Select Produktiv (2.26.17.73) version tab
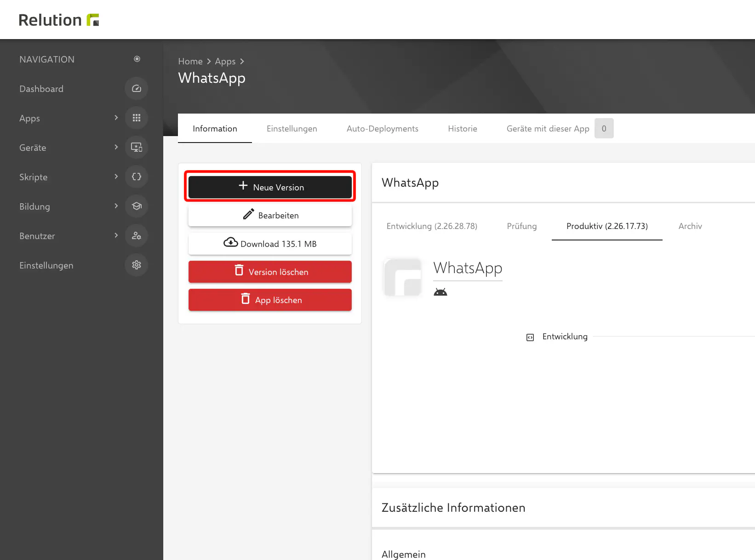This screenshot has width=755, height=560. click(x=607, y=226)
